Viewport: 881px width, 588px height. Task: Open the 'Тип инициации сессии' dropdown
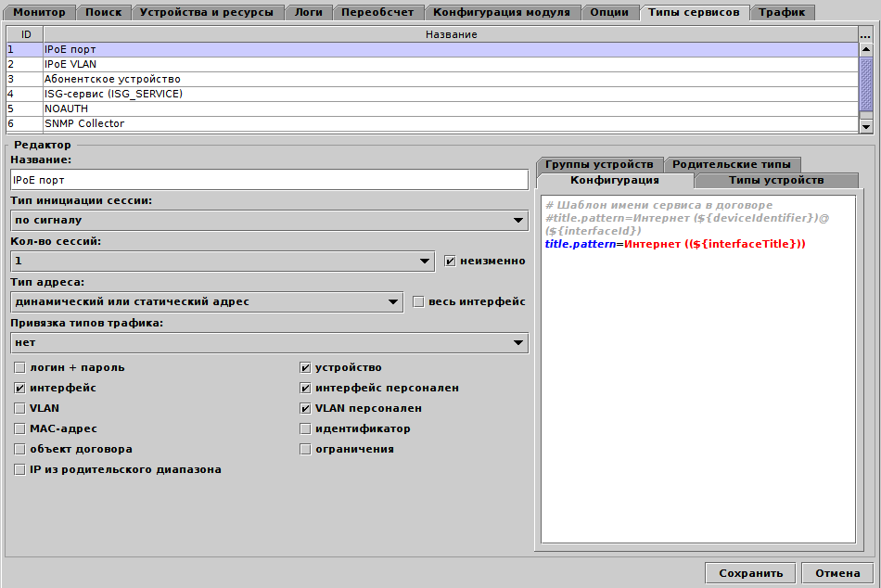269,221
